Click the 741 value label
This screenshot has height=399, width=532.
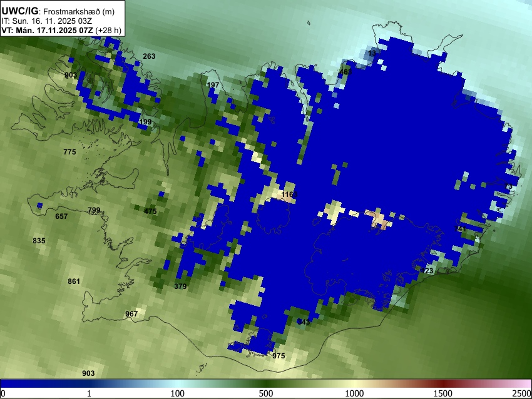point(460,229)
